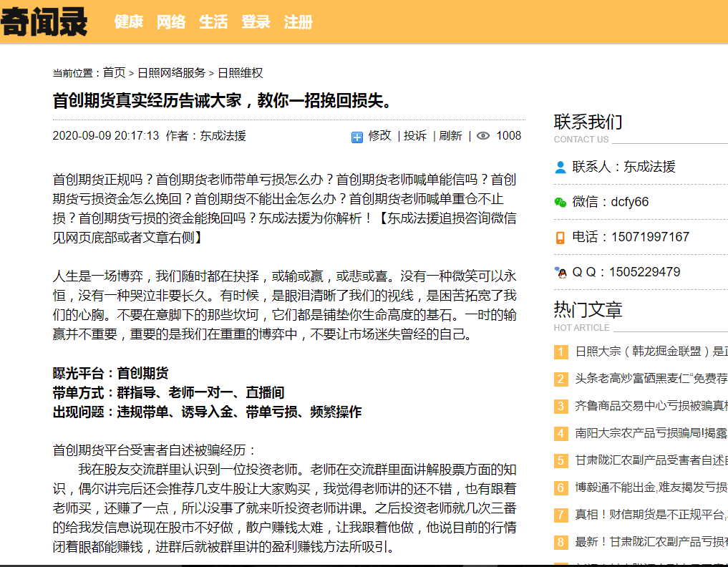Click the 奇闻录 site logo
Viewport: 728px width, 567px height.
point(44,21)
